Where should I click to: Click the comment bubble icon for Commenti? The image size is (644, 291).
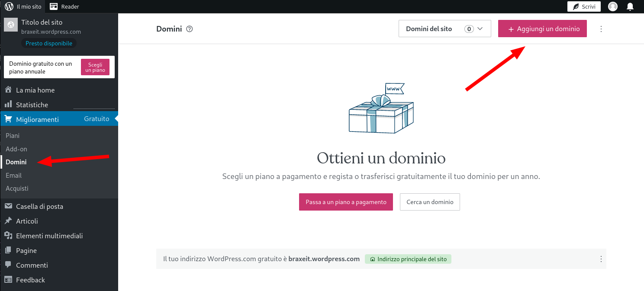tap(8, 265)
